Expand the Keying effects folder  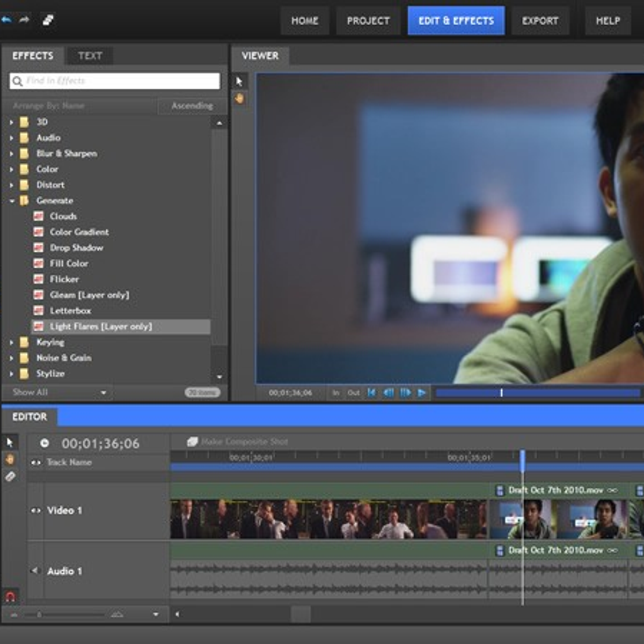coord(12,342)
